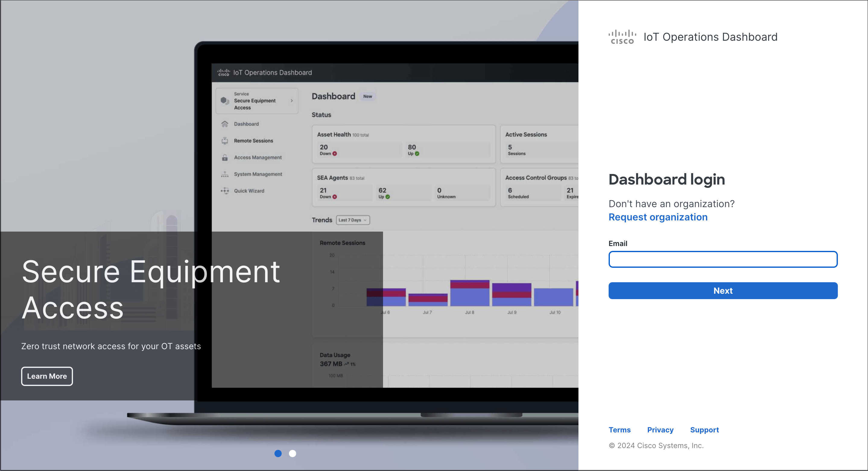Toggle the down status indicator on Asset Health
The height and width of the screenshot is (471, 868).
[x=334, y=153]
